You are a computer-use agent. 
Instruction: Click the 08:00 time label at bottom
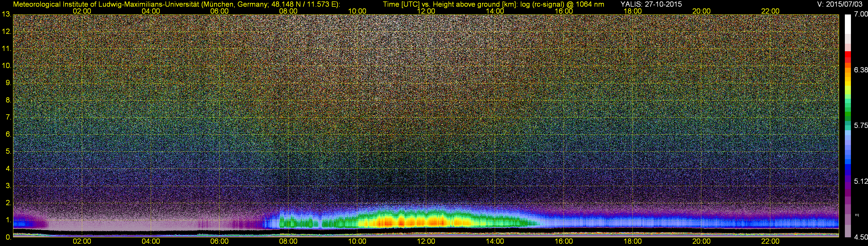[288, 241]
